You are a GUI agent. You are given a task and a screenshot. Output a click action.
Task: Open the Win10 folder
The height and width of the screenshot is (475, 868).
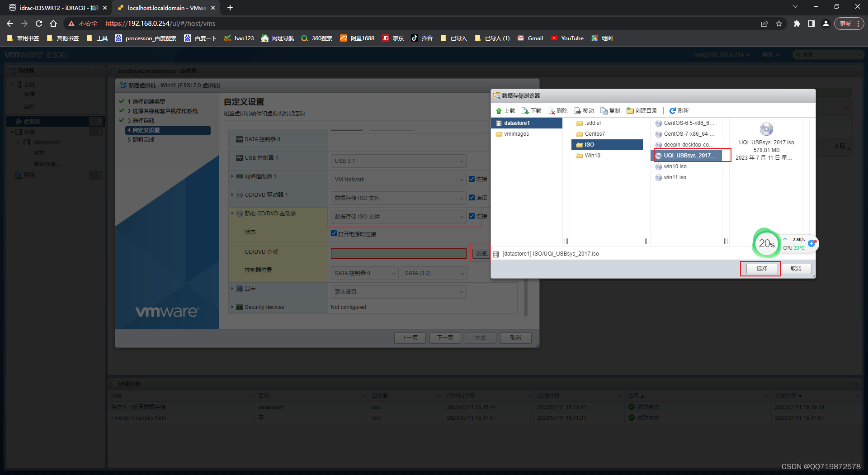pyautogui.click(x=607, y=156)
